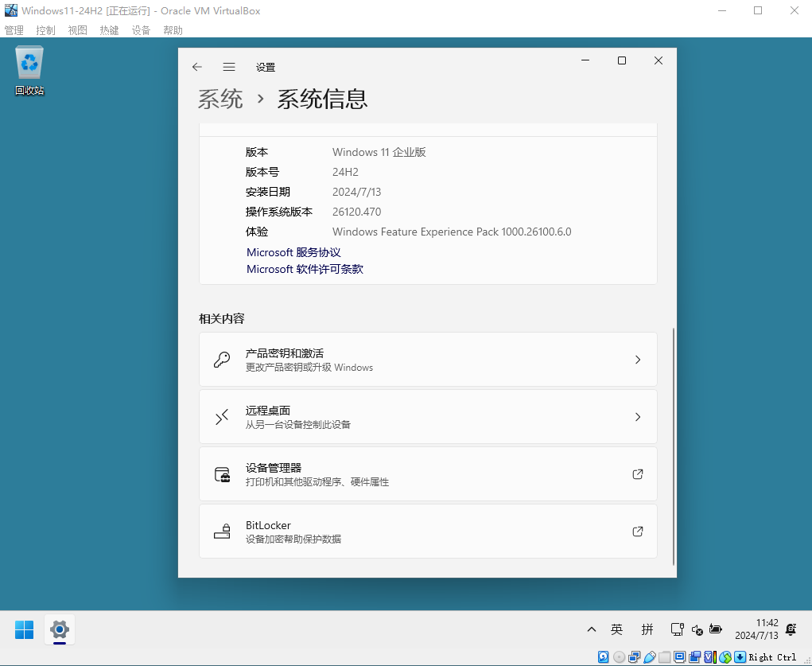The image size is (812, 666).
Task: Switch input language via 英 indicator
Action: tap(616, 629)
